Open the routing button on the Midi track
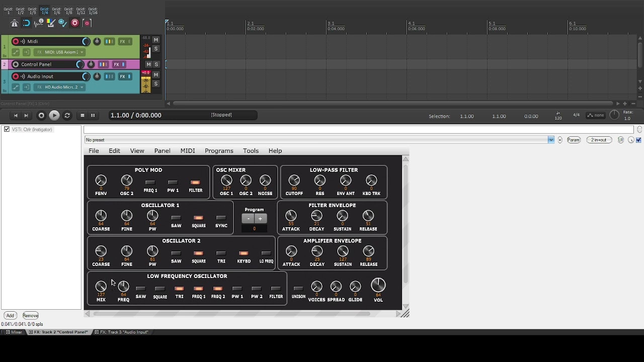The image size is (644, 362). pyautogui.click(x=109, y=42)
